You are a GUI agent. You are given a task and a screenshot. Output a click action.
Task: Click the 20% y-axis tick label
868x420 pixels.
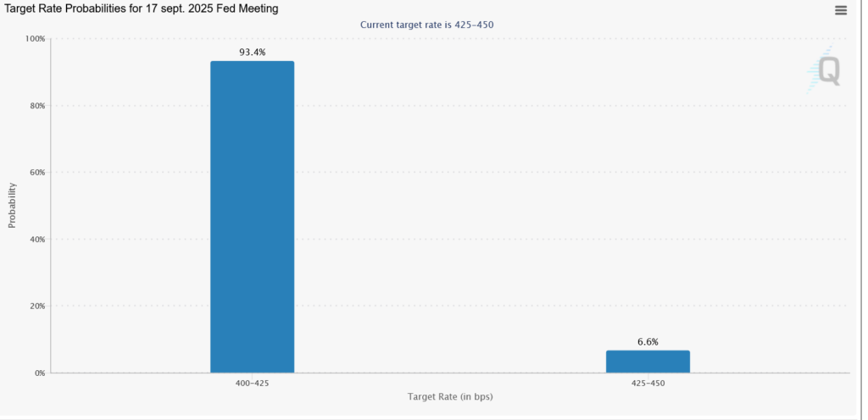tap(38, 307)
